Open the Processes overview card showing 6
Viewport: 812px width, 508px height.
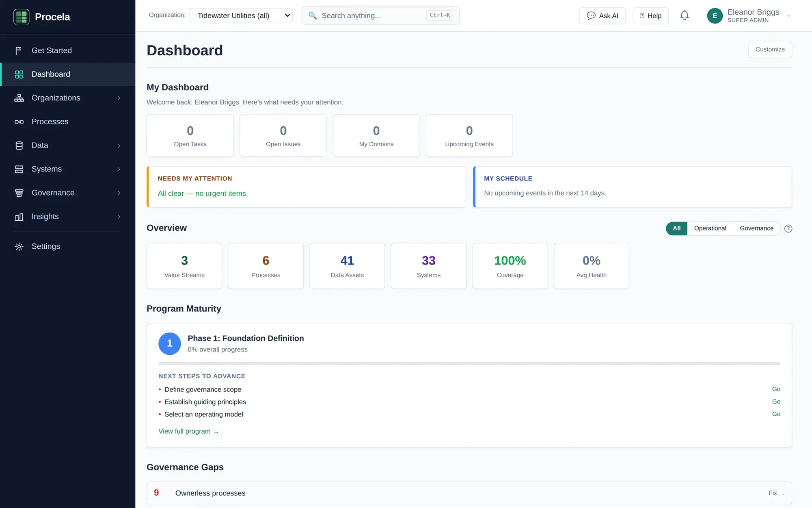click(266, 266)
